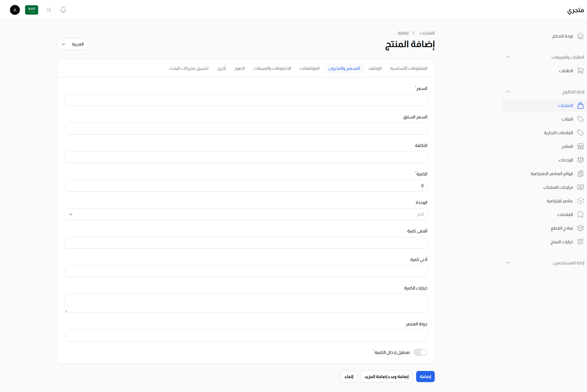Screen dimensions: 587x392
Task: Open المتاجر (stores) icon in sidebar
Action: click(580, 146)
